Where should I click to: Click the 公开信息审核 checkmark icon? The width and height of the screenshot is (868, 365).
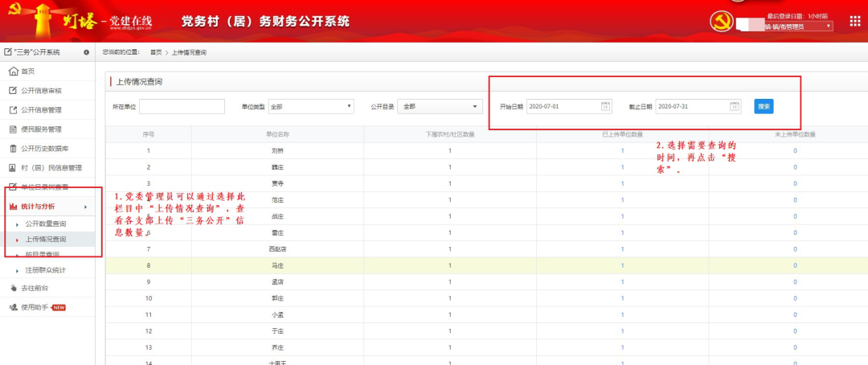[x=13, y=91]
